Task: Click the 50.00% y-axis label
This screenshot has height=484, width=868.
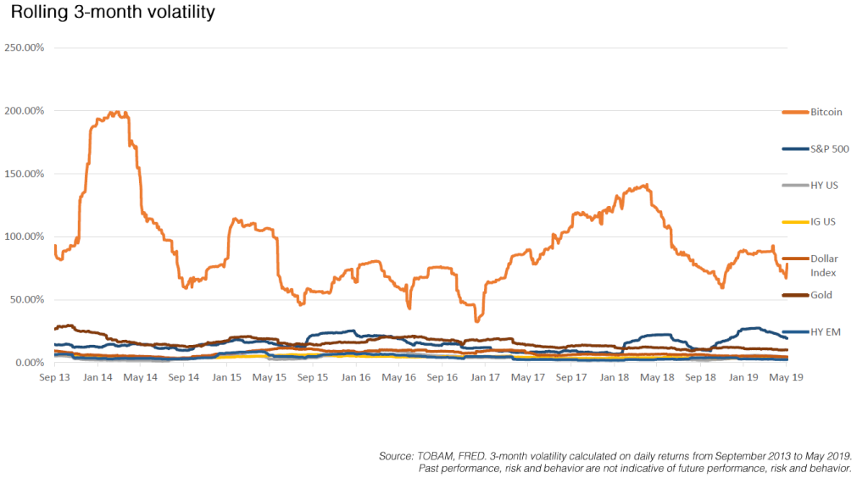Action: [26, 299]
